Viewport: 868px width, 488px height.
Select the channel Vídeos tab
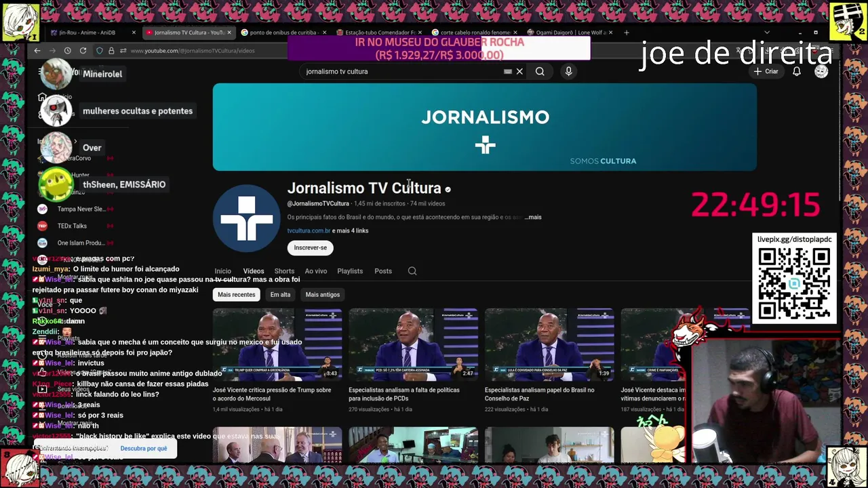(254, 271)
